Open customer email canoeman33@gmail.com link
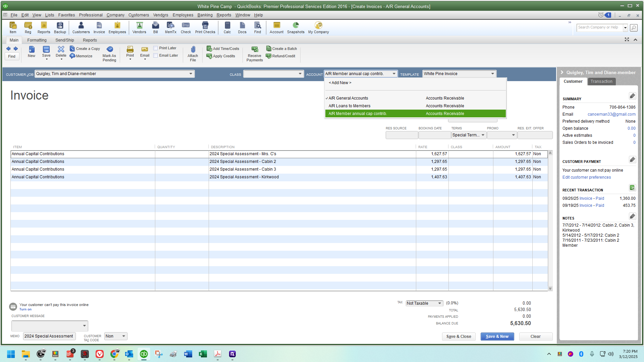644x362 pixels. click(611, 114)
